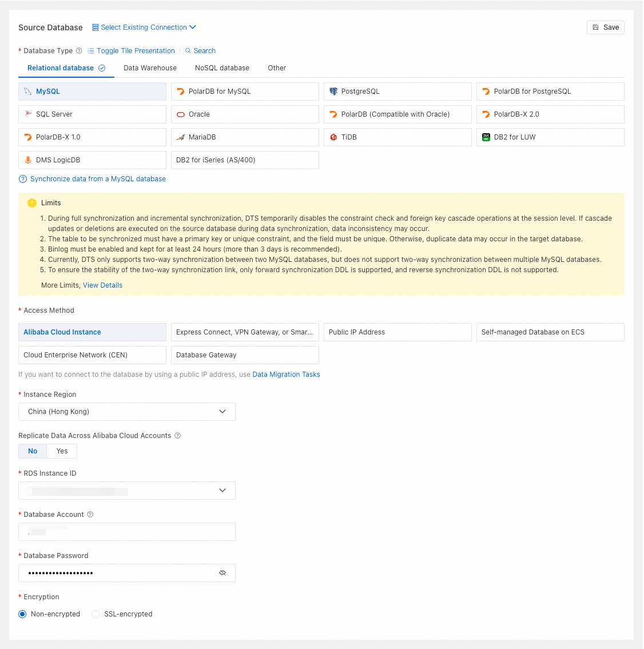
Task: Choose Alibaba Cloud Instance access method
Action: pyautogui.click(x=92, y=332)
